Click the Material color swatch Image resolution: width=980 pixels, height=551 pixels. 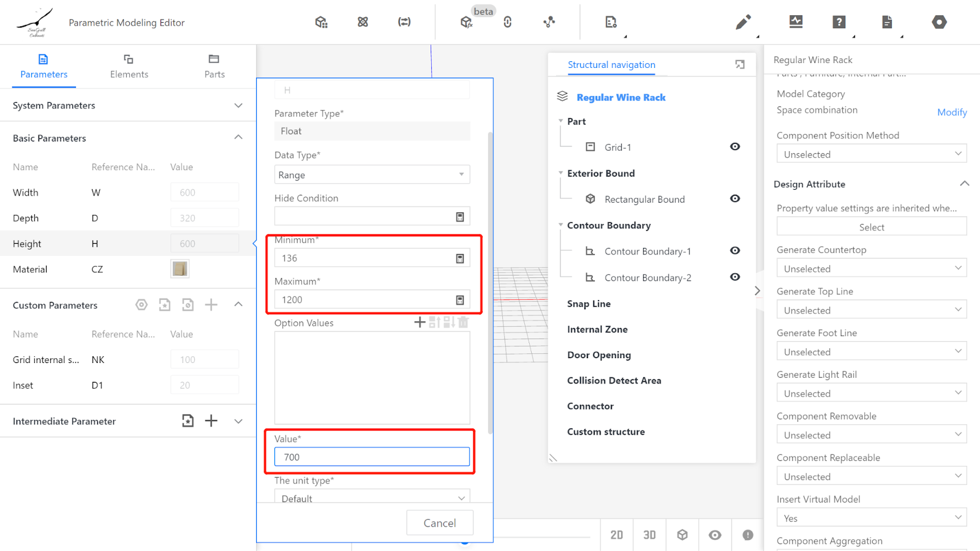point(180,269)
